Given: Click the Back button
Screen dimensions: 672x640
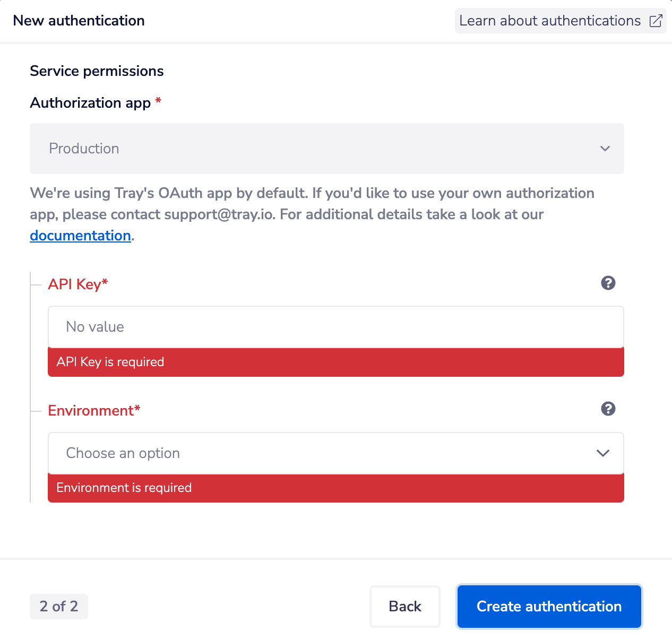Looking at the screenshot, I should point(405,606).
